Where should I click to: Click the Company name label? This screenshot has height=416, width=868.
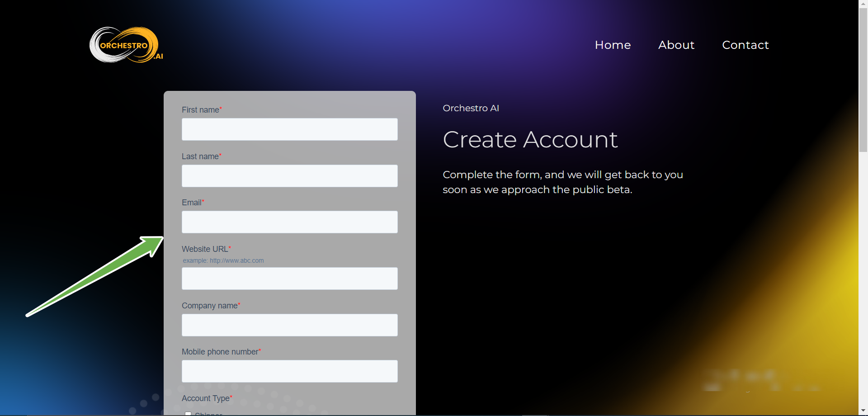point(211,306)
